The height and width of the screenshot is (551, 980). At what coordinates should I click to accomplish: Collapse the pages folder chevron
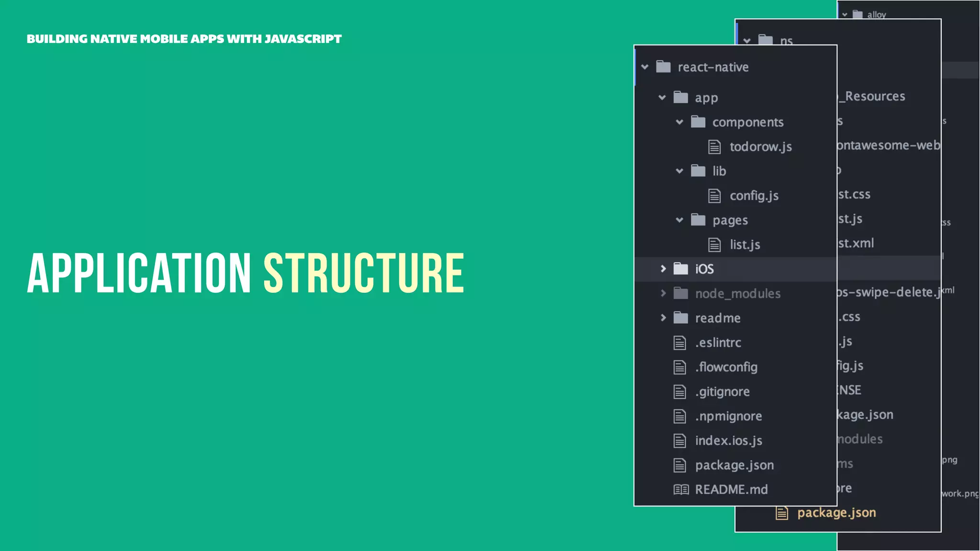(x=679, y=220)
